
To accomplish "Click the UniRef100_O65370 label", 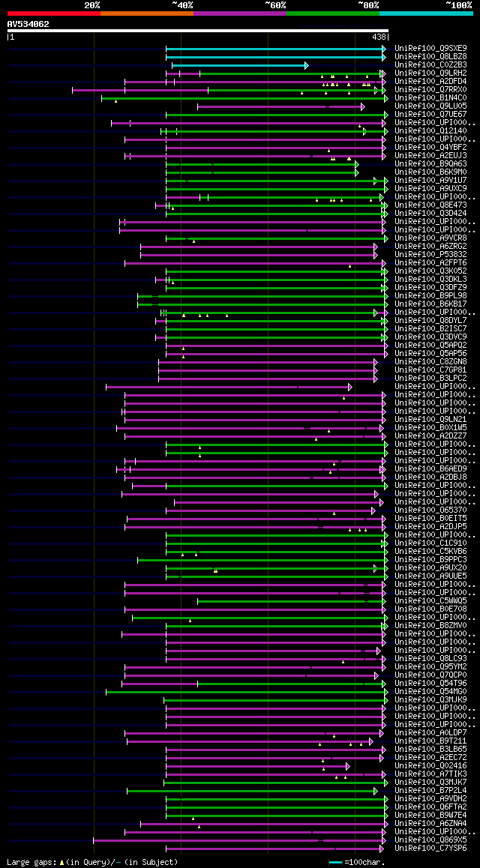I will (430, 510).
